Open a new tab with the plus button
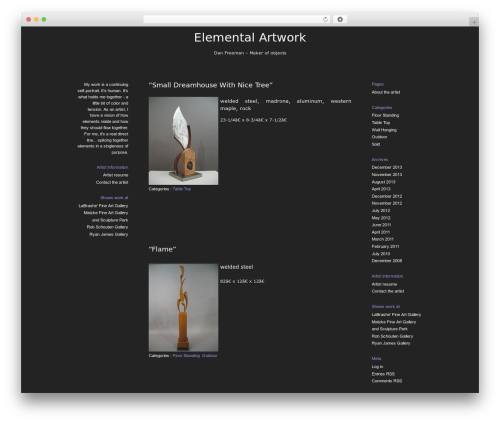The image size is (500, 423). tap(474, 22)
